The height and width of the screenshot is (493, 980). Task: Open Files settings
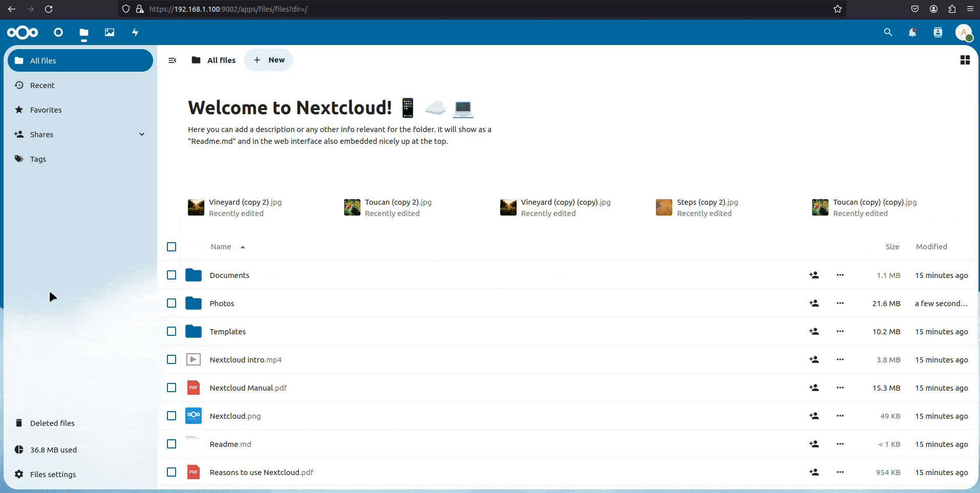[80, 474]
